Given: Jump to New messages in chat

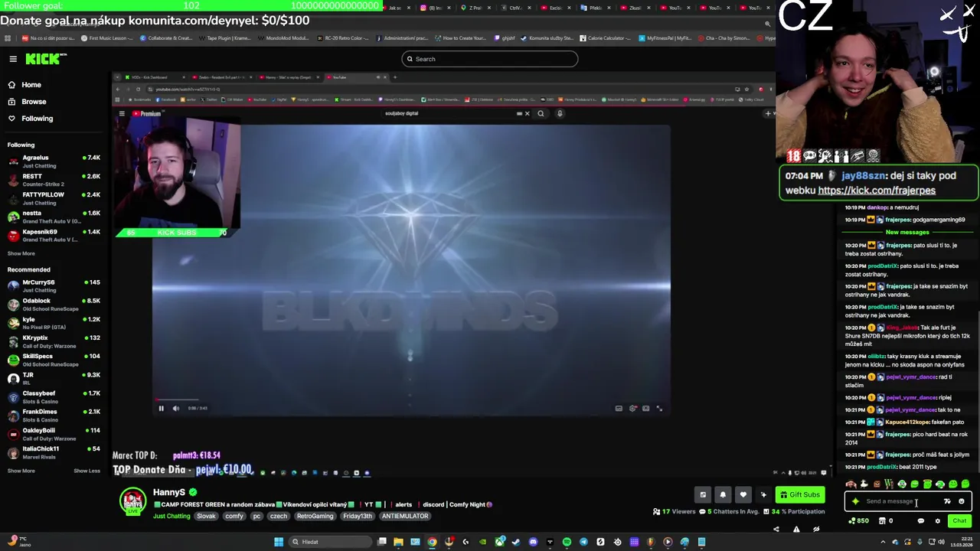Looking at the screenshot, I should tap(907, 232).
